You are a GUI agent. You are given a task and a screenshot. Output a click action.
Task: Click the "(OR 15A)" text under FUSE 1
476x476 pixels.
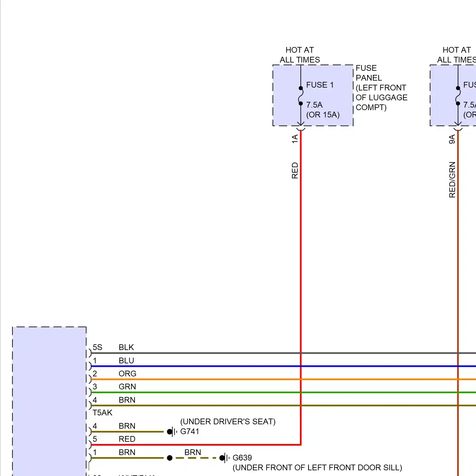point(323,115)
